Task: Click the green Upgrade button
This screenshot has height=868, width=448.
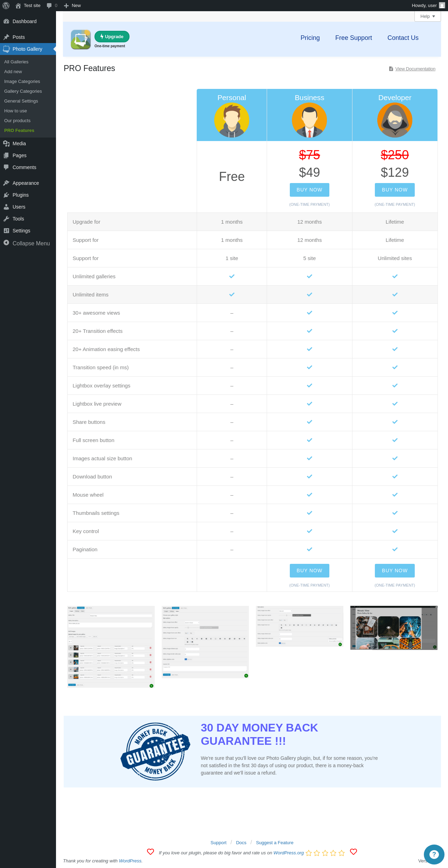Action: [112, 37]
